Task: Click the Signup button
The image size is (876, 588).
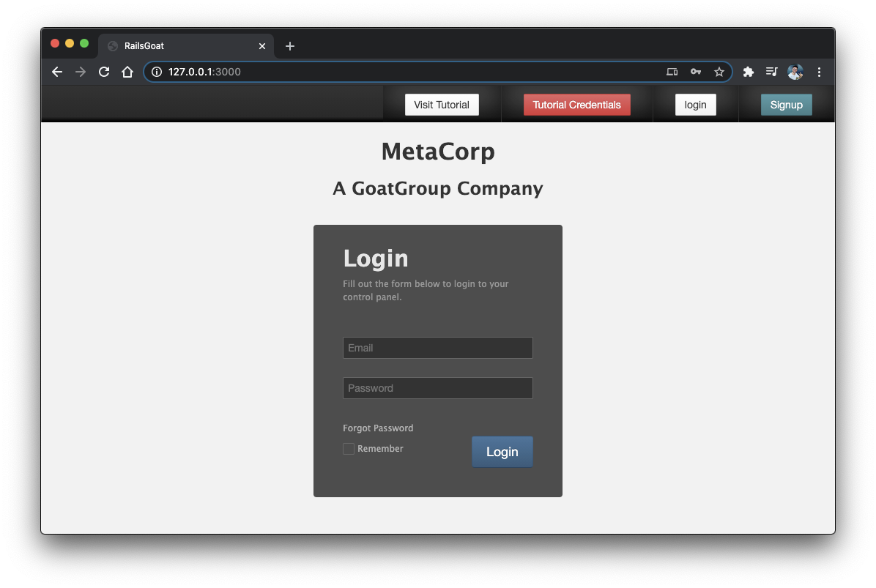Action: click(786, 105)
